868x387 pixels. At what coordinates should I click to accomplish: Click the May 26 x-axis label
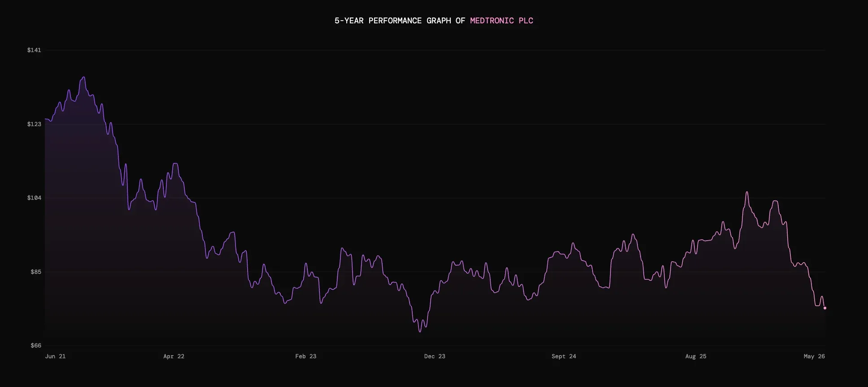814,356
